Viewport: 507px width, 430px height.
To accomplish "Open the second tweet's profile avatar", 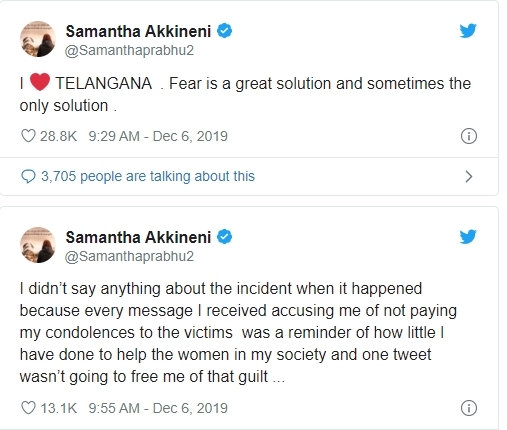I will coord(38,245).
